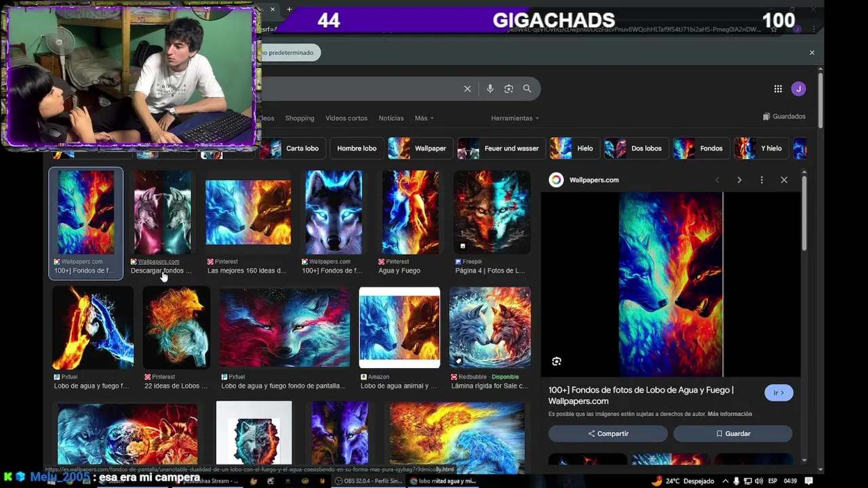Open the Redbubble Lámina rígida thumbnail

(490, 327)
